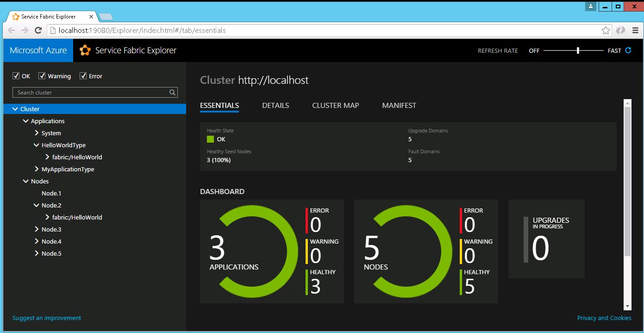Screen dimensions: 644x333
Task: Expand the System application type
Action: coord(37,133)
